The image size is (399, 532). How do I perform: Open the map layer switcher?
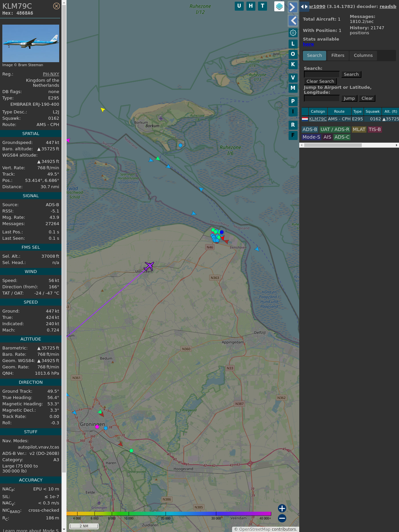point(279,6)
